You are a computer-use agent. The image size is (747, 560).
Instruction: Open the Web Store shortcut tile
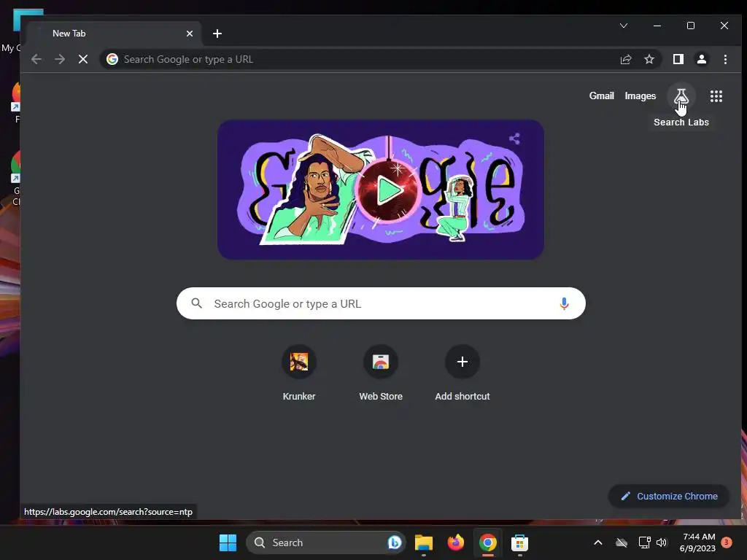[381, 374]
